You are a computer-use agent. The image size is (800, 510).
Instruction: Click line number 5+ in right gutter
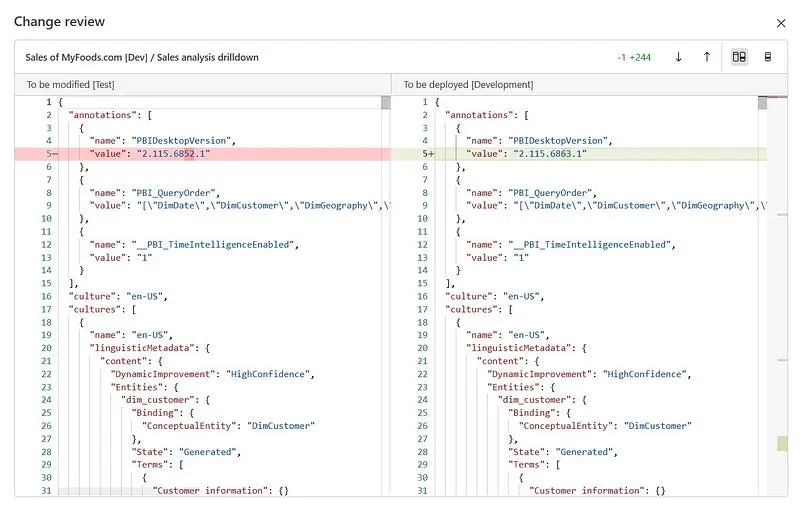(428, 154)
